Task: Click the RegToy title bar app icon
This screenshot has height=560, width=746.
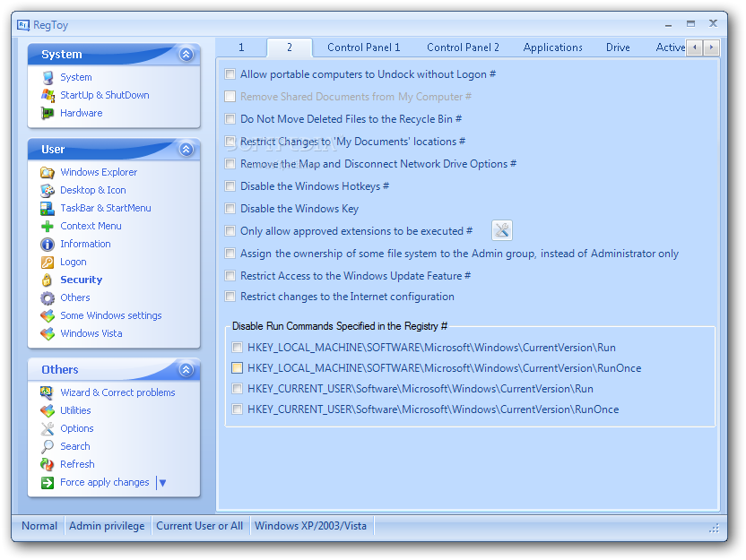Action: (23, 25)
